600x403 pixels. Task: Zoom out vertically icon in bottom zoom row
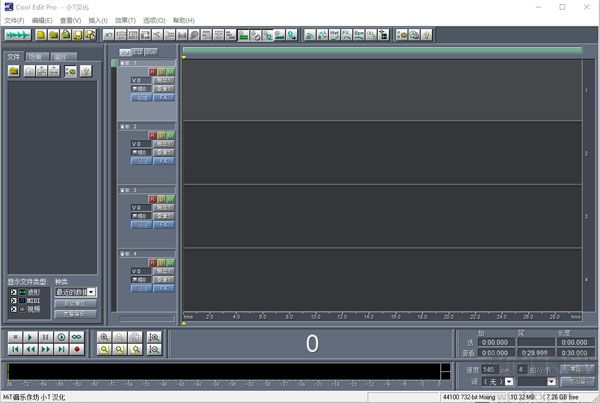tap(154, 349)
